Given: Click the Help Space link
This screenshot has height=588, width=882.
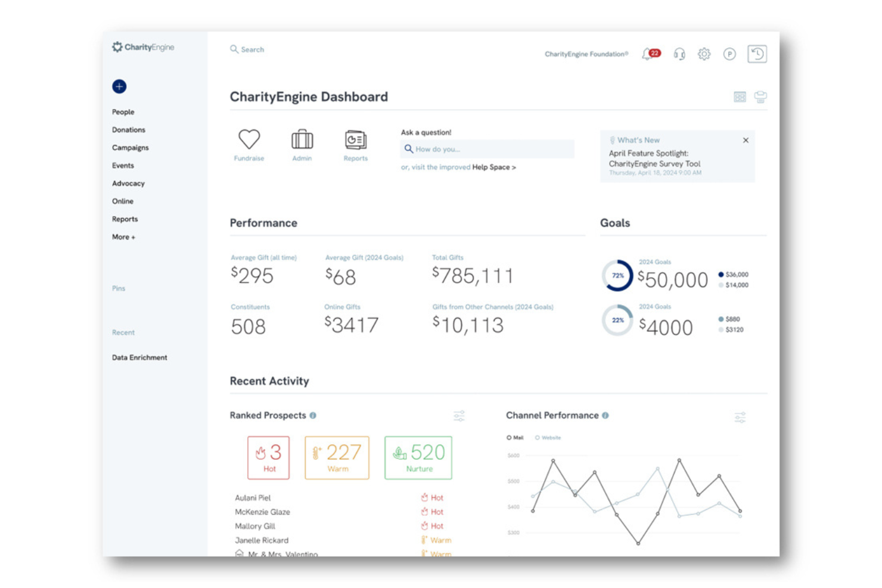Looking at the screenshot, I should pos(494,167).
